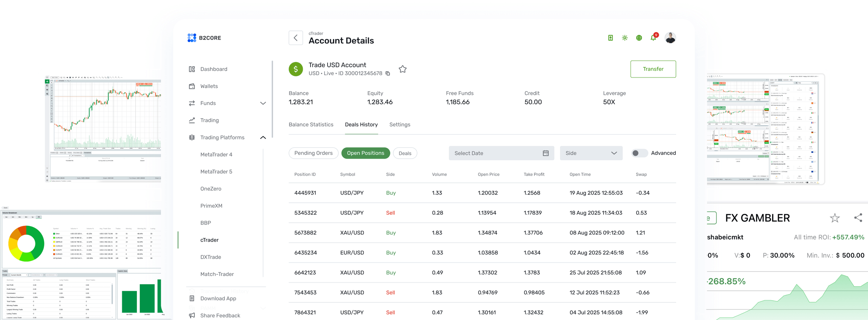Click the Trading Platforms layers icon

tap(192, 137)
